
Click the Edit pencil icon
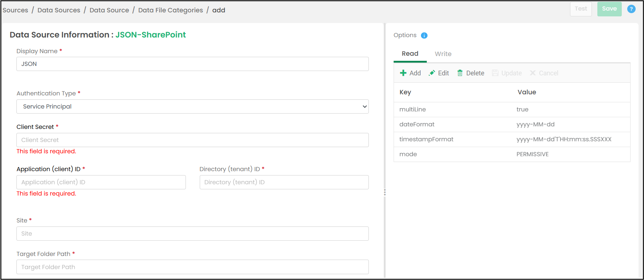432,73
